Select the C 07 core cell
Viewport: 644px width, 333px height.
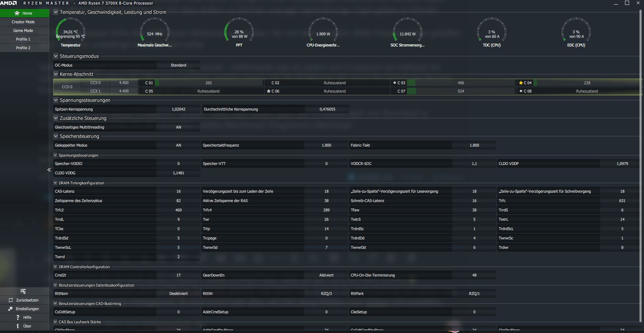click(x=453, y=91)
